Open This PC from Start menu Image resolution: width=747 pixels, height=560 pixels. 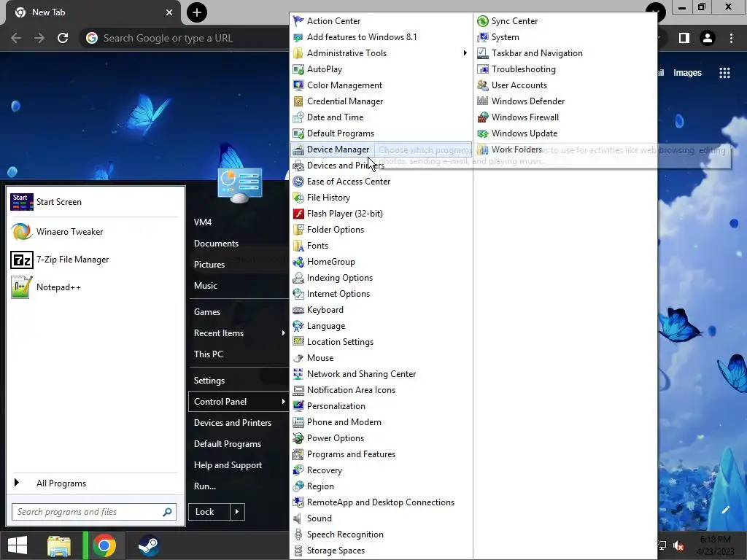tap(208, 354)
